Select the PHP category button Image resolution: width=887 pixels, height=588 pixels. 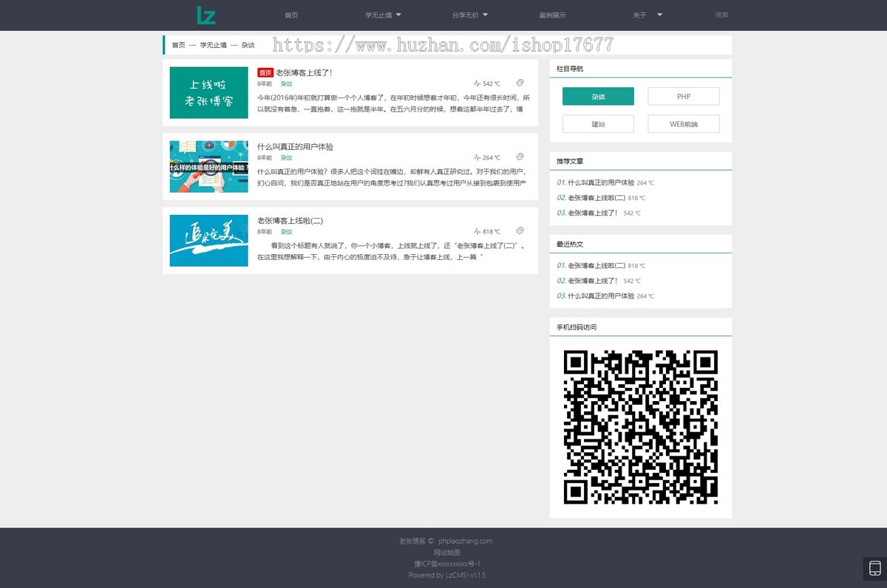tap(684, 97)
